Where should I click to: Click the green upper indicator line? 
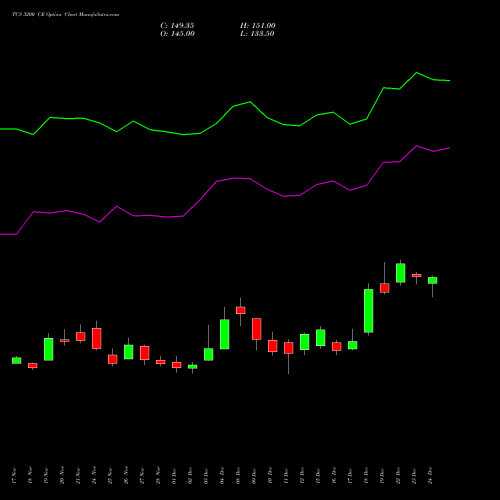point(233,106)
